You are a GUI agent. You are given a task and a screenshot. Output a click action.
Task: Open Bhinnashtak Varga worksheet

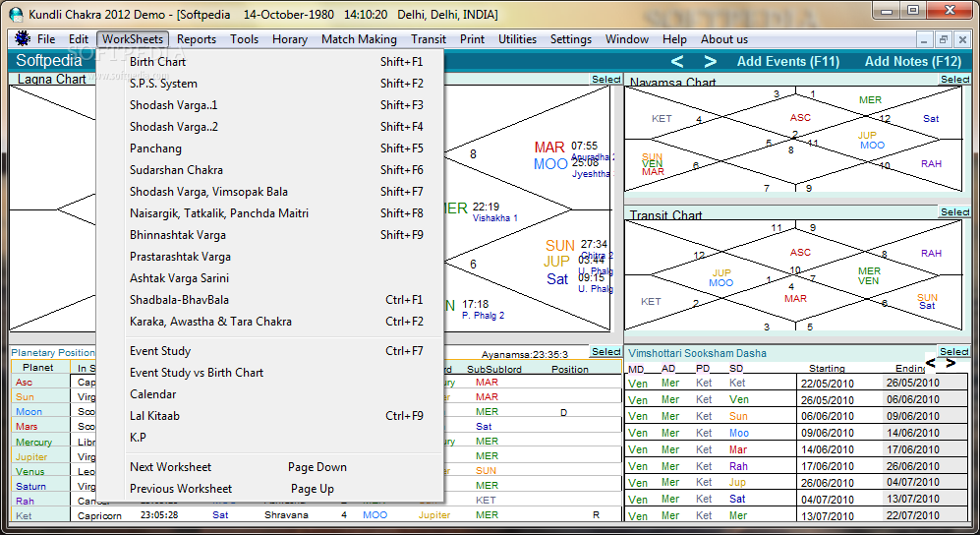tap(270, 235)
